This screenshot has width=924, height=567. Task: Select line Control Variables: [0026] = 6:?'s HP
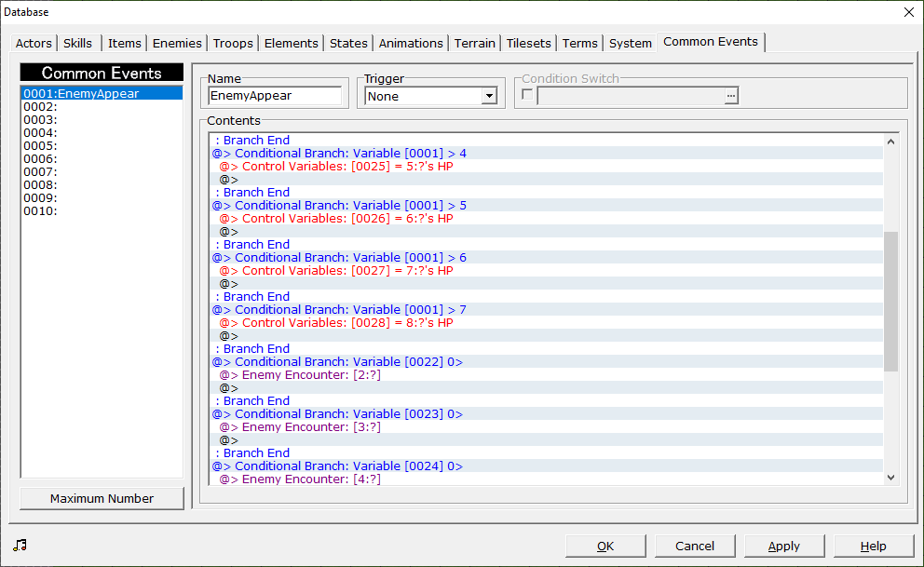point(547,219)
